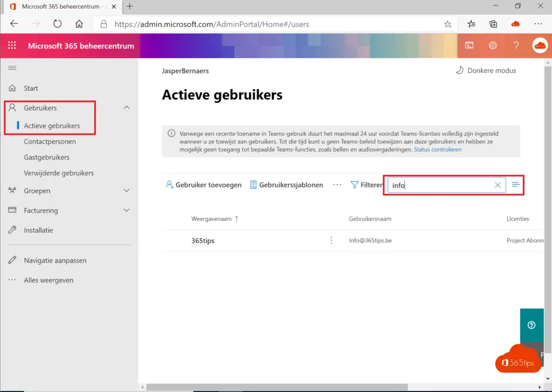Open the Filteren filter
This screenshot has height=392, width=552.
click(x=367, y=185)
